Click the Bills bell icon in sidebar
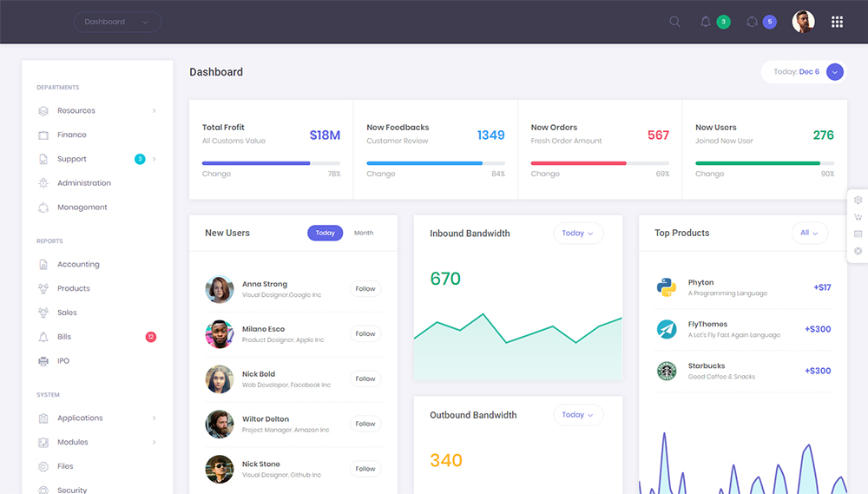868x494 pixels. coord(43,337)
